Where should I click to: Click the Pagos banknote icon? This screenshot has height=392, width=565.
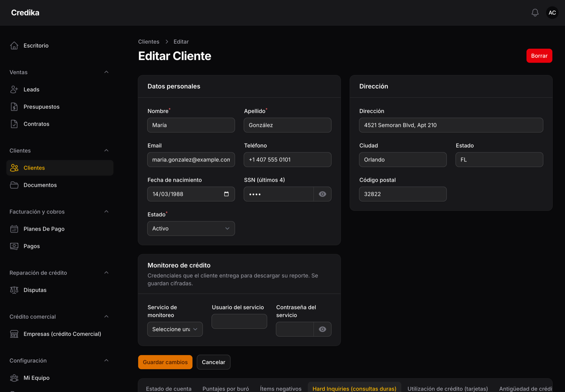tap(14, 246)
